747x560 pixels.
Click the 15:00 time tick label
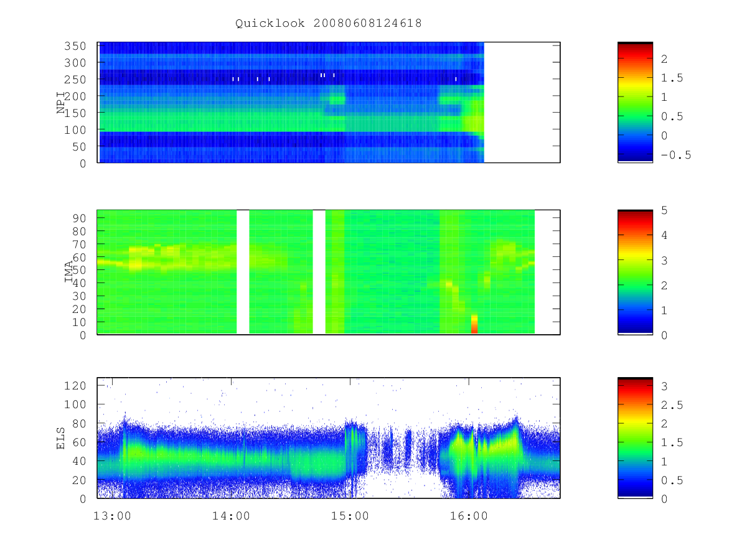point(350,516)
